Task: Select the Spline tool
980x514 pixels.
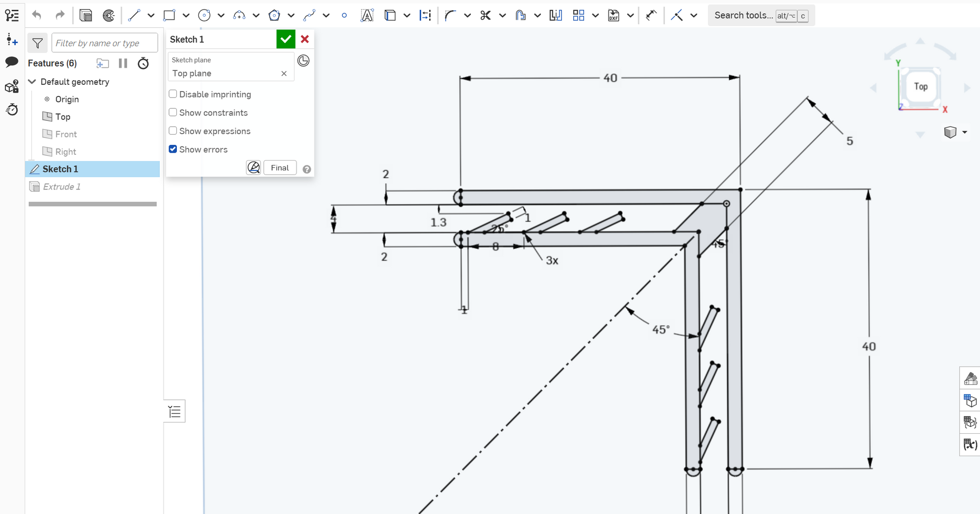Action: click(x=309, y=16)
